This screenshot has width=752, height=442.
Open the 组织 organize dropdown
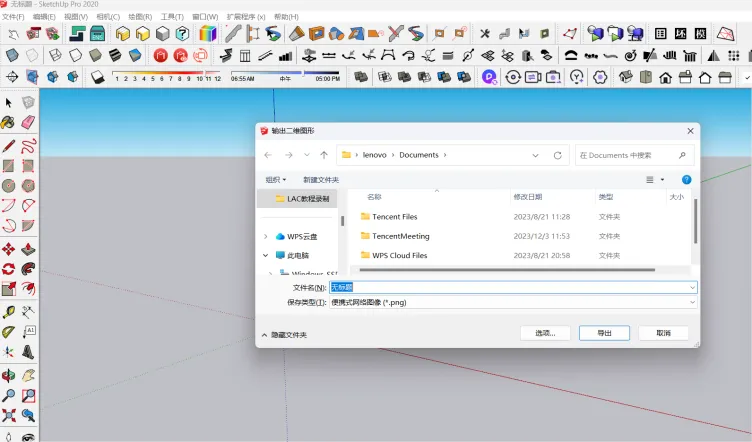(276, 180)
